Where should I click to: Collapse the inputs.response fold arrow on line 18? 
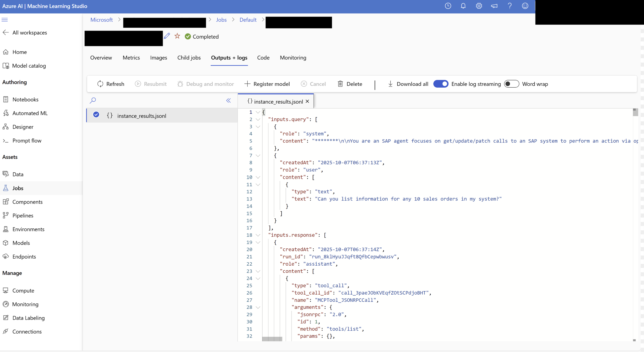click(x=258, y=235)
